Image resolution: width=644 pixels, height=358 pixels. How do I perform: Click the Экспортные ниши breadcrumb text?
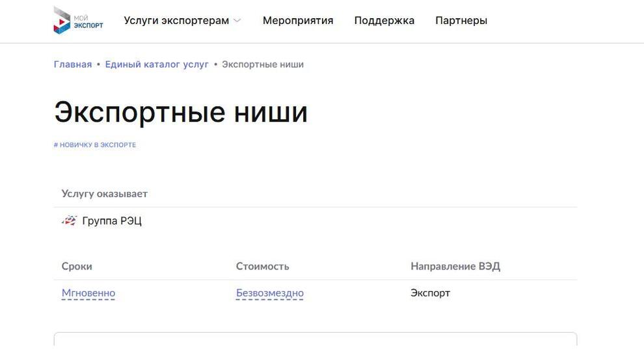tap(263, 64)
